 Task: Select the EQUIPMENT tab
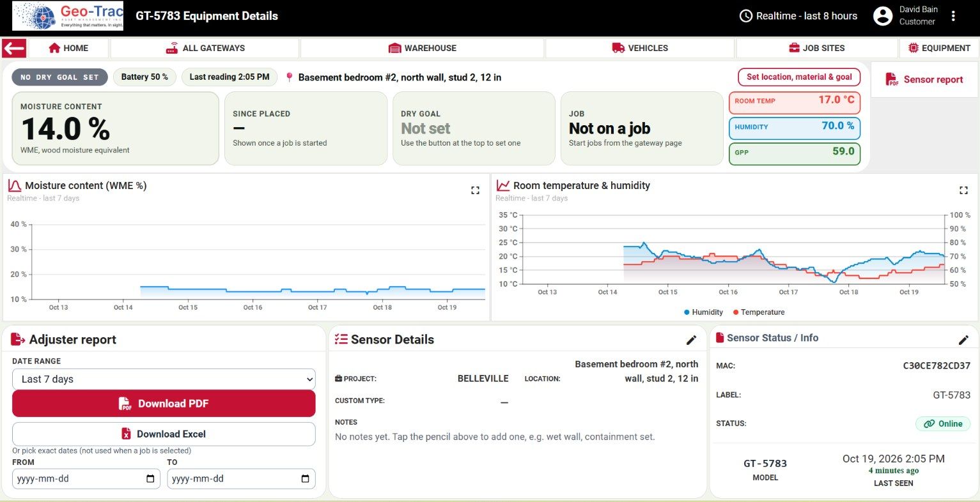pyautogui.click(x=939, y=48)
